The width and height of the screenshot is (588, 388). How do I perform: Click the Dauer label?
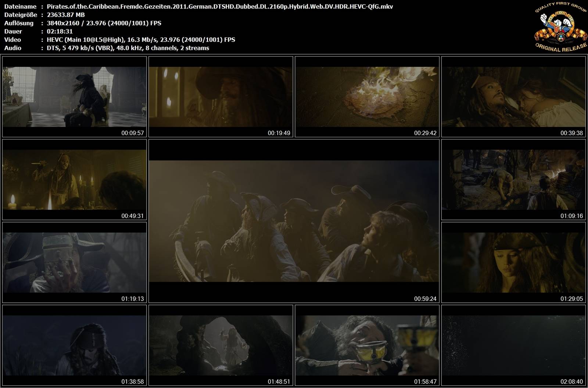pyautogui.click(x=13, y=32)
